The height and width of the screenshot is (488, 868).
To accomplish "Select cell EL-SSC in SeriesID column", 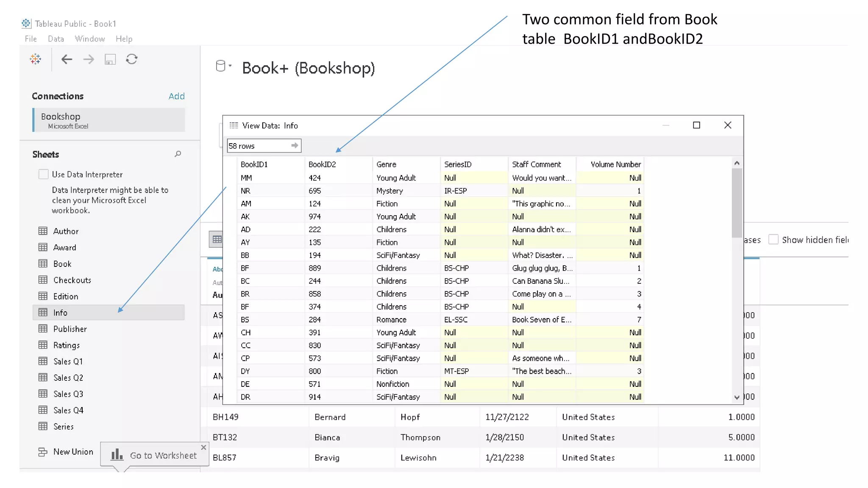I will tap(474, 319).
